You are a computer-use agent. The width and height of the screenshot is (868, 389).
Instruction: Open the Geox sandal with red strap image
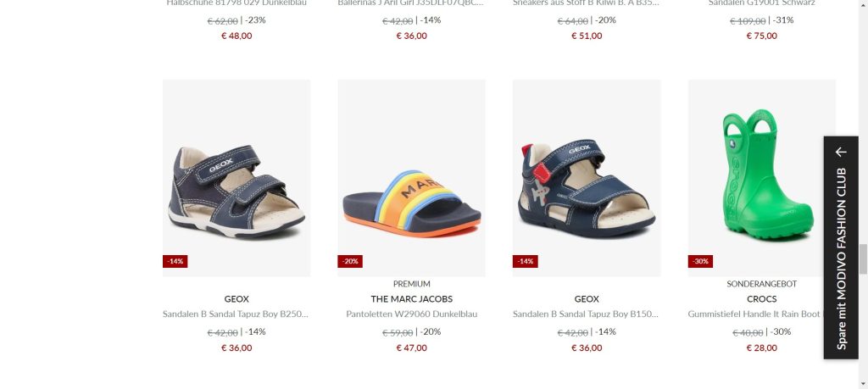click(587, 178)
